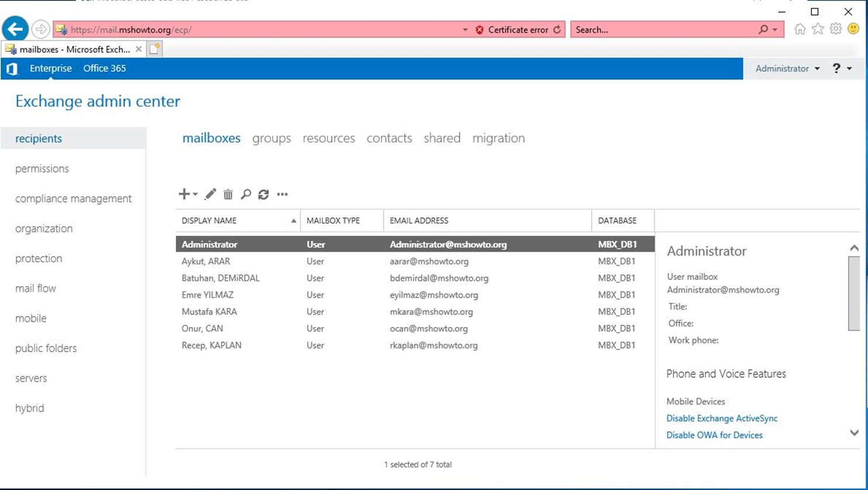Screen dimensions: 868x490
Task: Open the resources tab
Action: (x=329, y=138)
